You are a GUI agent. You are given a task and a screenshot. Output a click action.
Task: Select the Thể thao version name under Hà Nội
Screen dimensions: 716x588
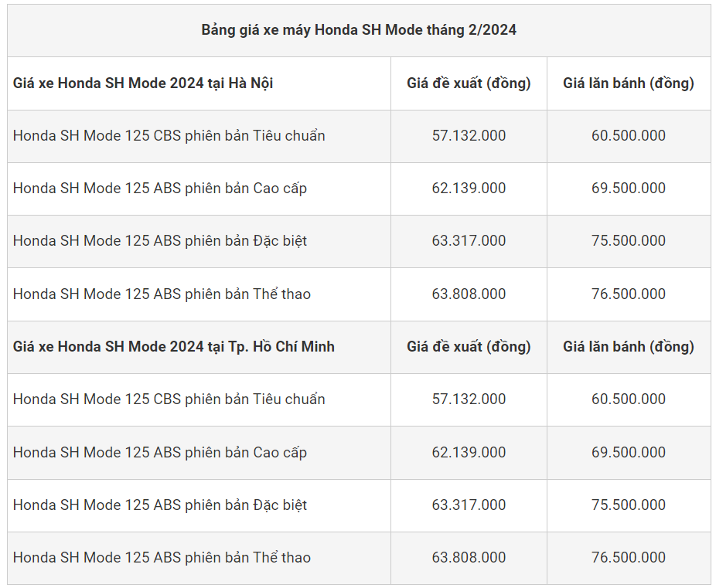(162, 294)
